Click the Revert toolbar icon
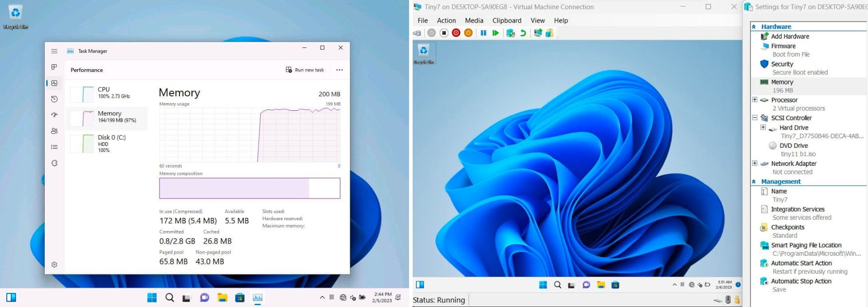 coord(523,33)
